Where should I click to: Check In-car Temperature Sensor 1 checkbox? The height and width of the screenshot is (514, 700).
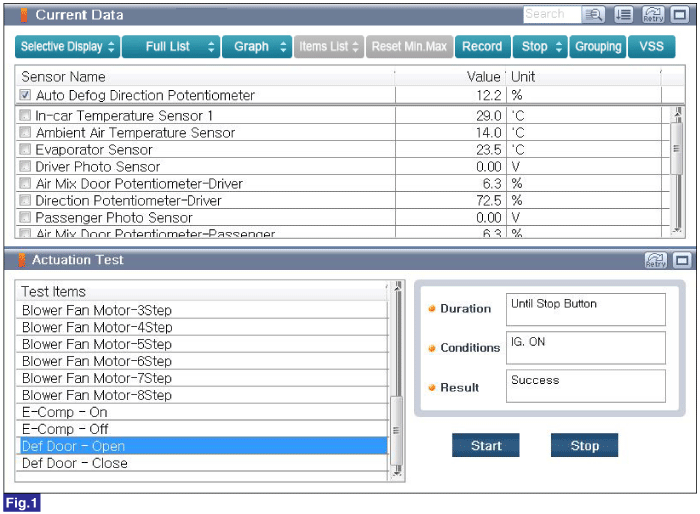click(x=25, y=115)
